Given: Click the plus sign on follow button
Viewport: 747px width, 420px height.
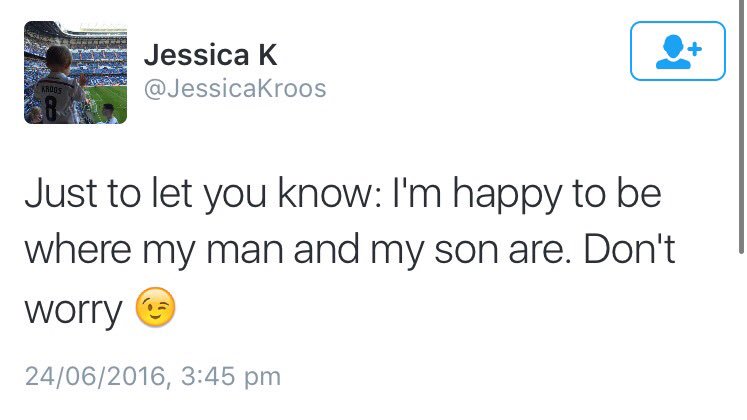Looking at the screenshot, I should [693, 45].
